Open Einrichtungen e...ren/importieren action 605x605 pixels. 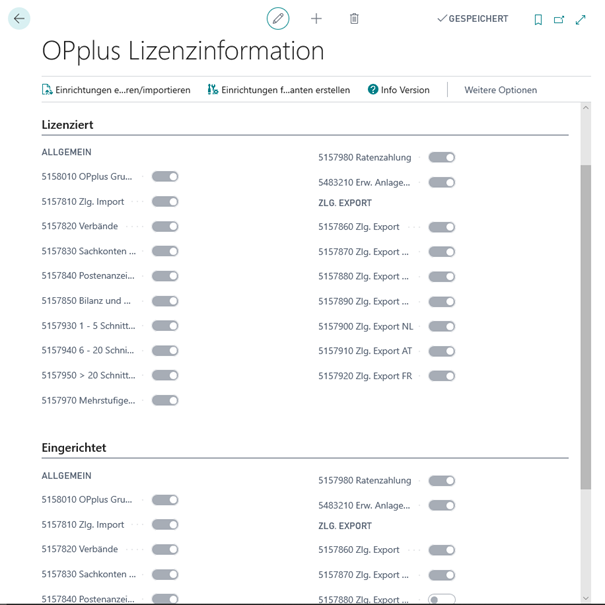point(116,90)
